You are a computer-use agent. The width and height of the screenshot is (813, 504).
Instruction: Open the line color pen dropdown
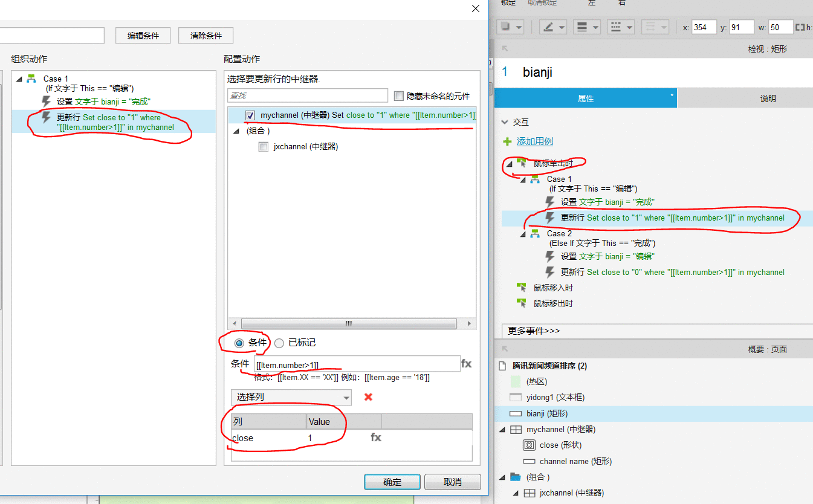pyautogui.click(x=562, y=27)
